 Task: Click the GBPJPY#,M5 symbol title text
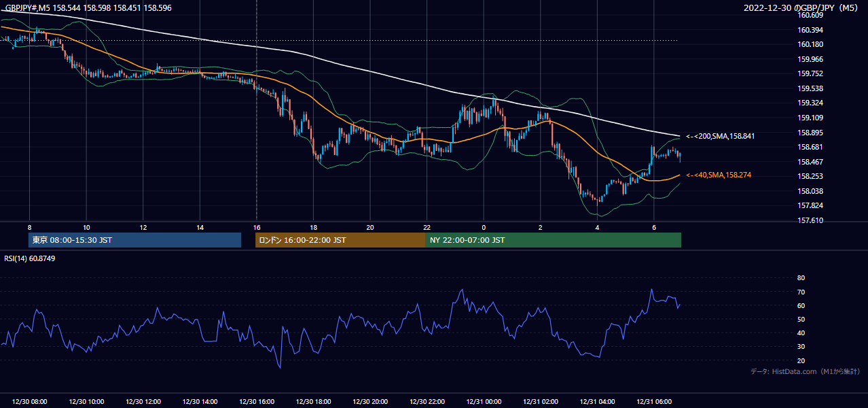87,8
